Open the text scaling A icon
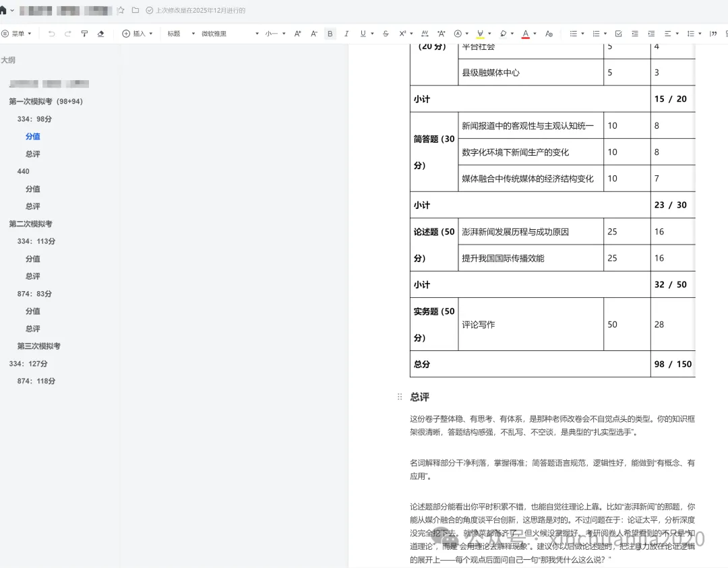 pyautogui.click(x=441, y=34)
